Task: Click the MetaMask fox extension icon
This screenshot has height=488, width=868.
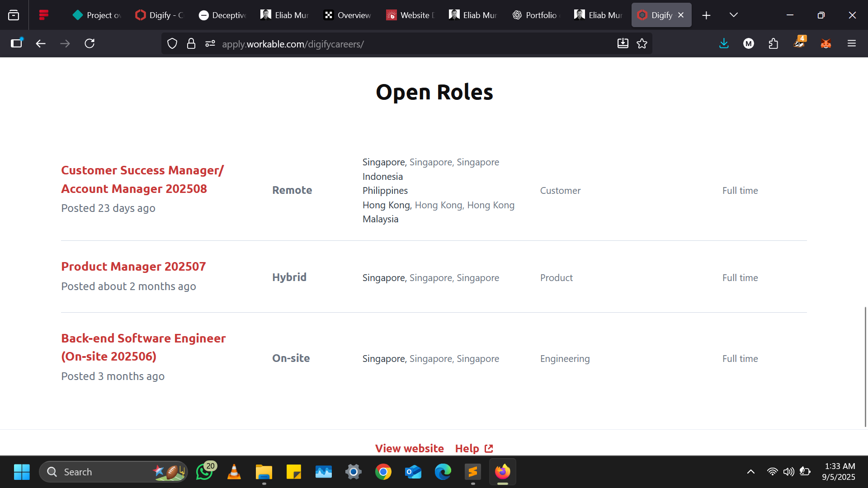Action: point(826,43)
